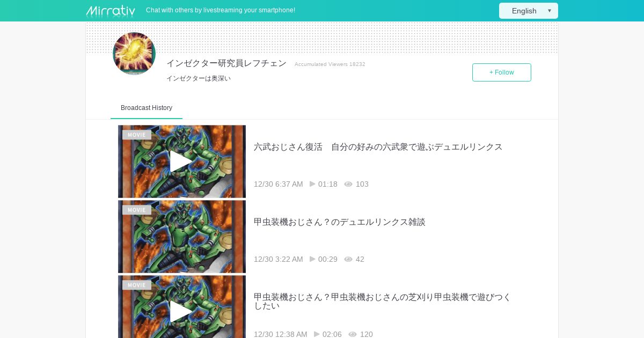The image size is (644, 338).
Task: Open title 甲虫装機おじさん？甲虫装機おじさんの芝刈り甲虫装機で遊びつくしたい
Action: click(x=383, y=302)
